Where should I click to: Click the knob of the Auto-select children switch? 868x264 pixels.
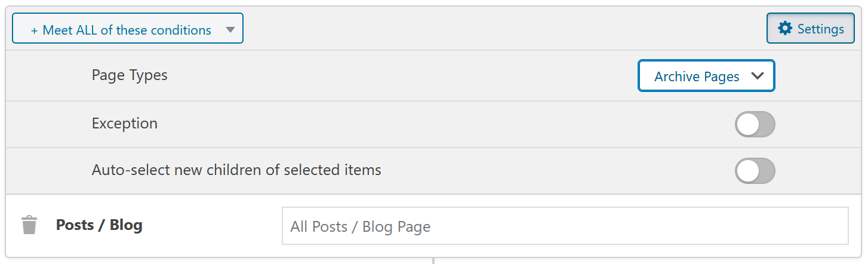point(747,171)
